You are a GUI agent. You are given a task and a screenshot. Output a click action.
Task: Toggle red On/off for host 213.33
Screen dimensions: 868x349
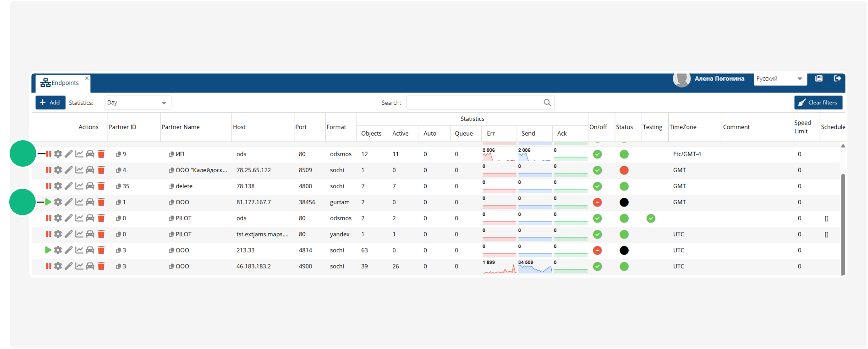tap(597, 251)
